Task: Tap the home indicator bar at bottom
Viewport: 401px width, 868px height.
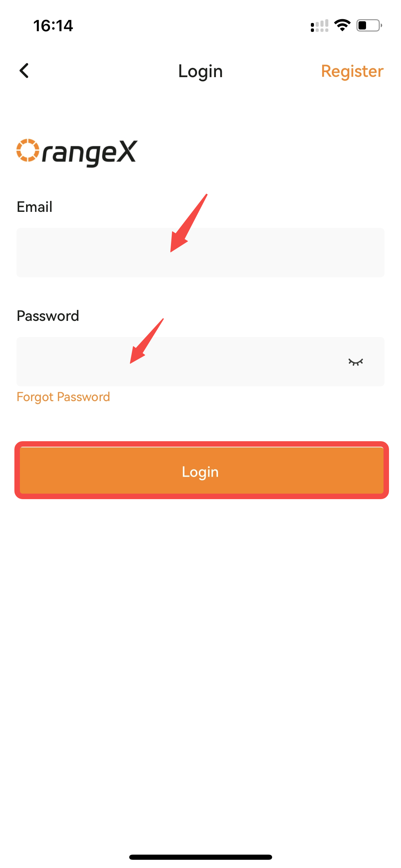Action: tap(200, 857)
